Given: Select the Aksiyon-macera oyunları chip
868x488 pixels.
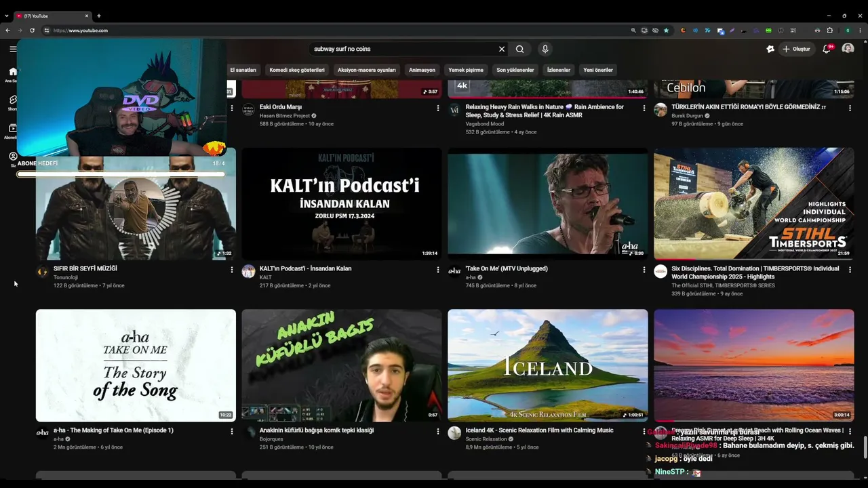Looking at the screenshot, I should tap(367, 70).
